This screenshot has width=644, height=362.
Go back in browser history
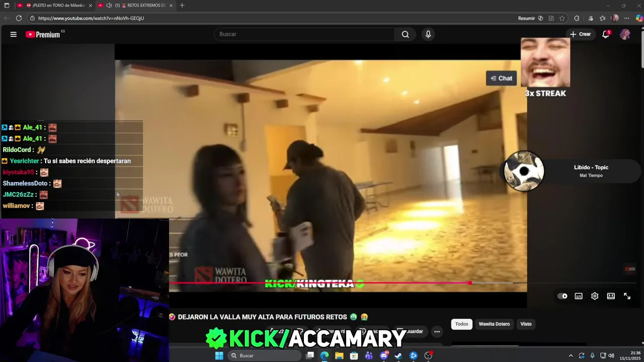pyautogui.click(x=7, y=18)
